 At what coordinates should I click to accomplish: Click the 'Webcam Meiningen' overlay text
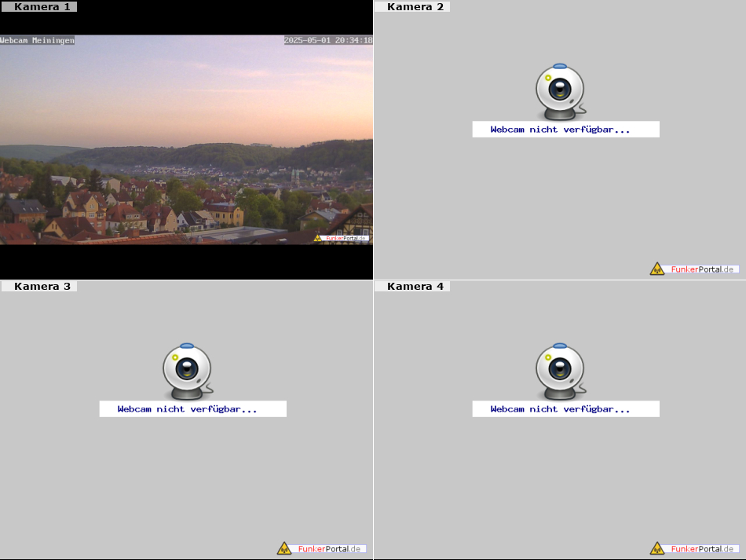37,40
